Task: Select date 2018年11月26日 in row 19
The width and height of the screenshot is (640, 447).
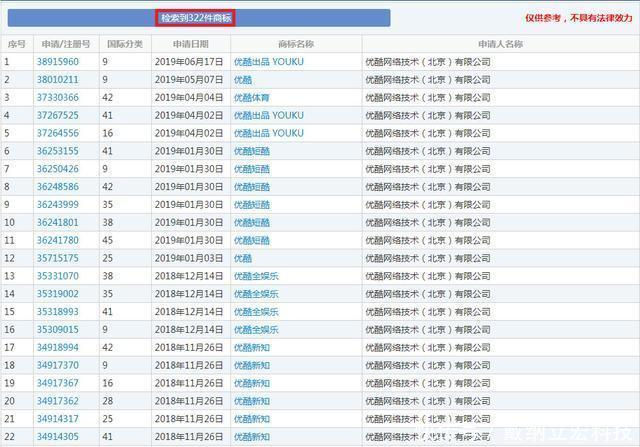Action: [x=189, y=383]
